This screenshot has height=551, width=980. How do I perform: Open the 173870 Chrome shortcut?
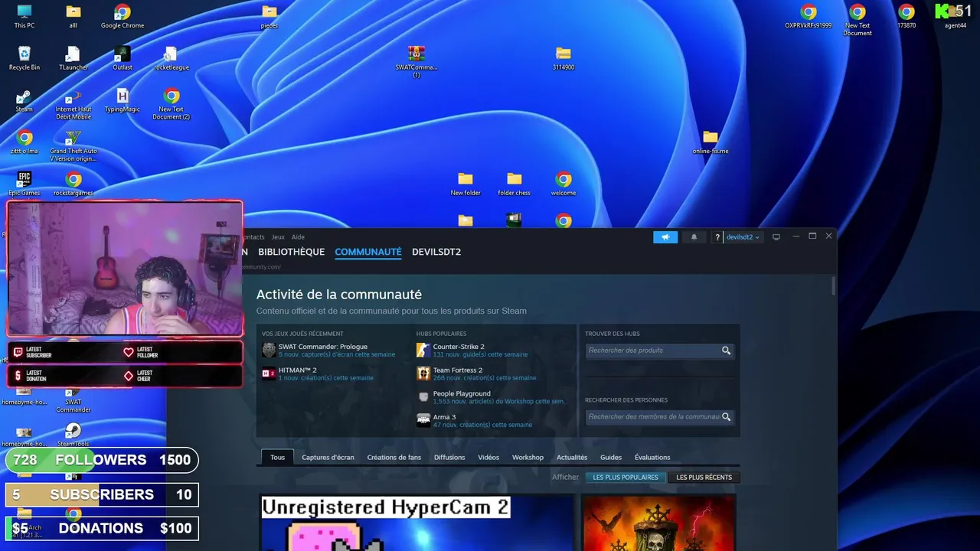[906, 17]
